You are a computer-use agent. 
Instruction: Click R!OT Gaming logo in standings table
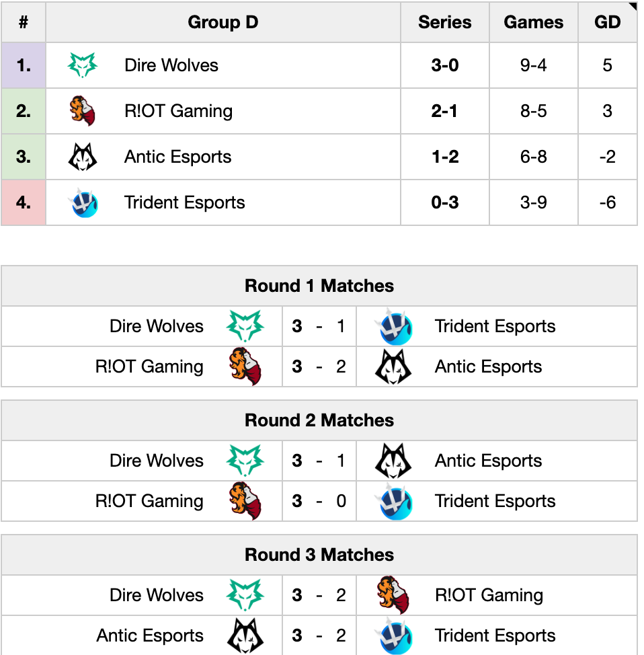pyautogui.click(x=83, y=111)
